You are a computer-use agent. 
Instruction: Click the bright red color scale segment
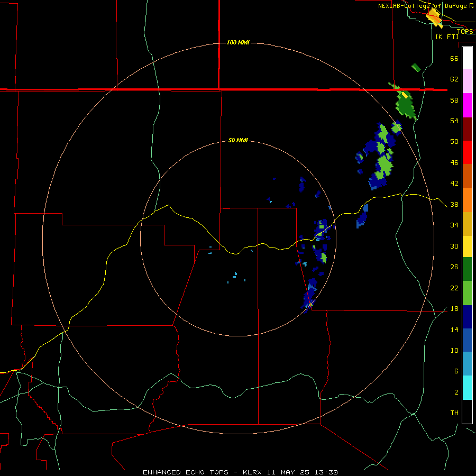click(467, 152)
